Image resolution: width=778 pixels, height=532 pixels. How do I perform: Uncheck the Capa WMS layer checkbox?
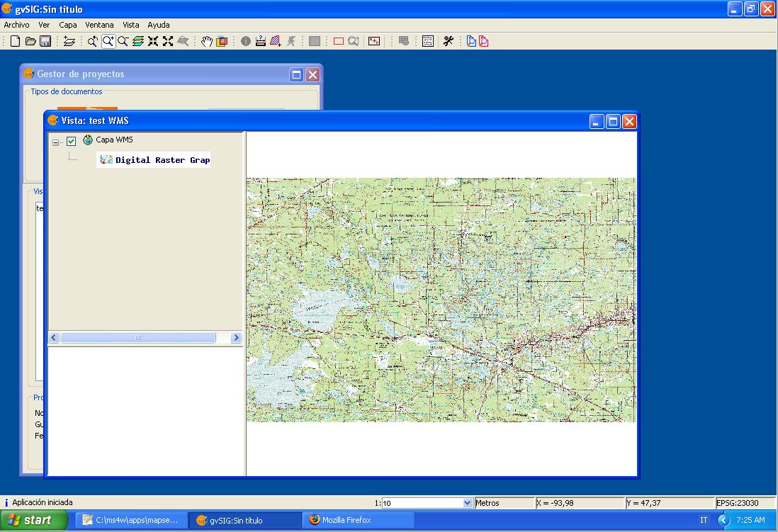point(71,141)
